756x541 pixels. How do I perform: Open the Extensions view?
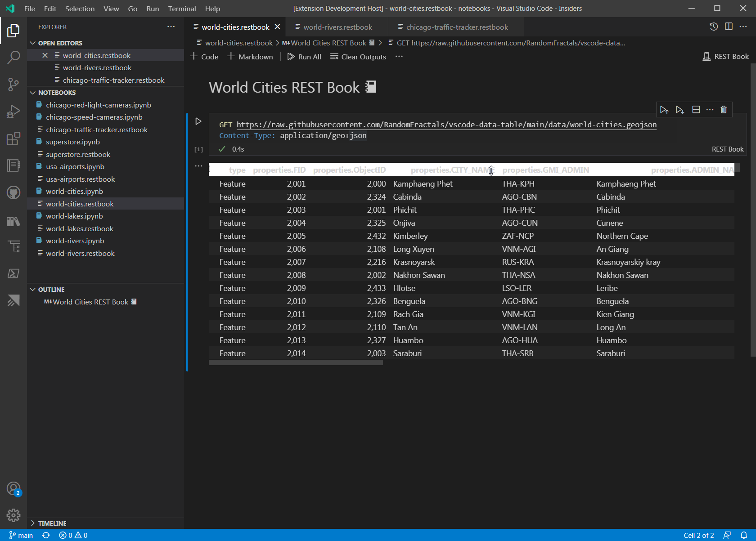[x=13, y=139]
